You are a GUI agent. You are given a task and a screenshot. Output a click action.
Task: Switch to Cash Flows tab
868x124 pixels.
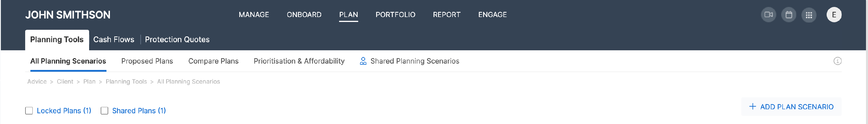[113, 39]
